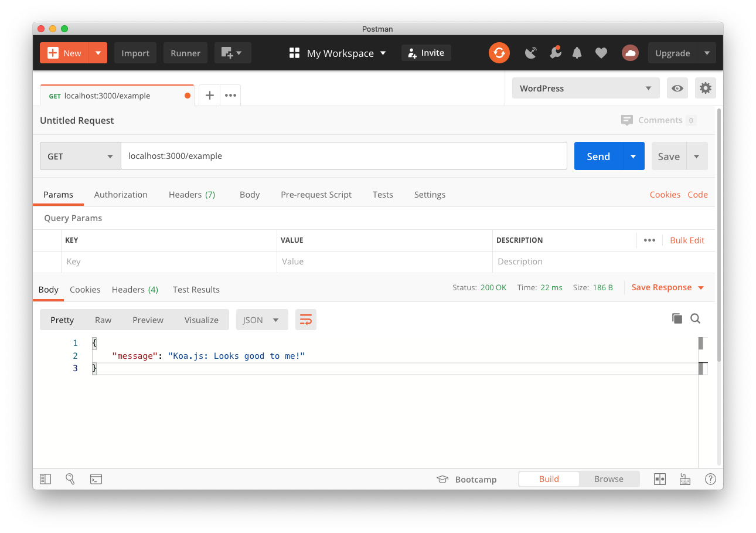Open the request Headers (7) tab
This screenshot has height=533, width=756.
192,194
